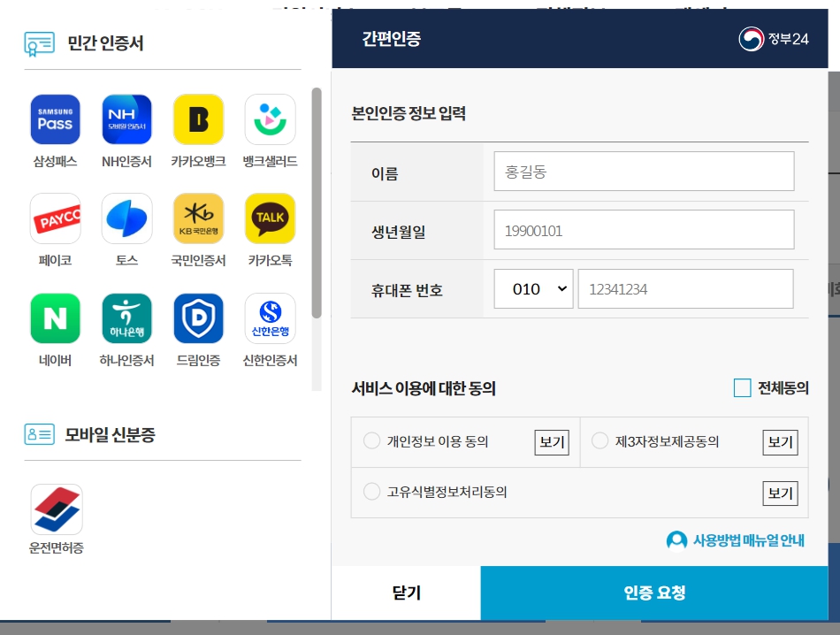
Task: Click the 모바일 신분증 header icon
Action: click(x=39, y=434)
